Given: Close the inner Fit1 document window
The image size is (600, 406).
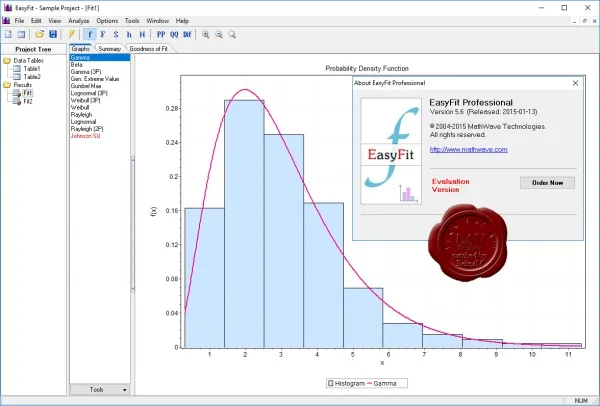Looking at the screenshot, I should [594, 21].
